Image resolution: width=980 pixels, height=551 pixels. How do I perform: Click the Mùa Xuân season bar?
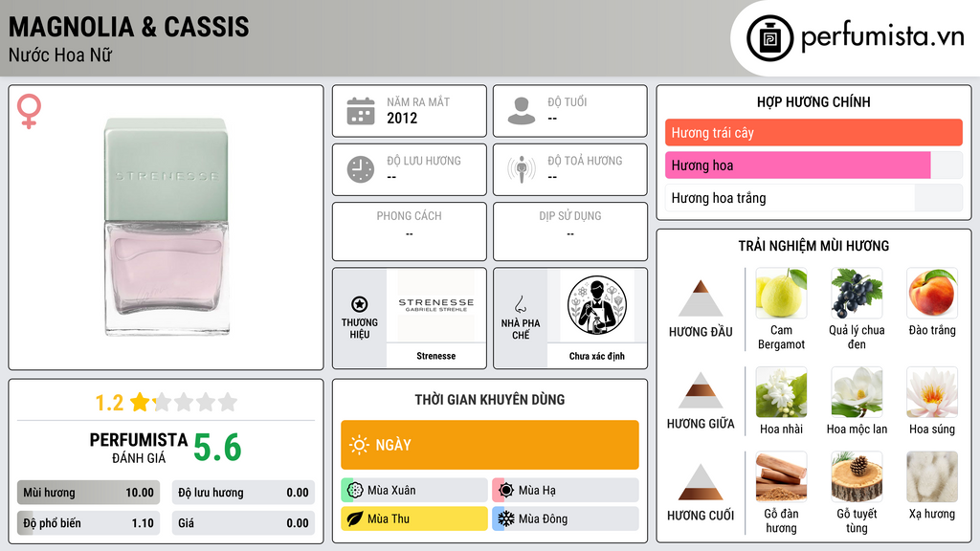pos(414,491)
